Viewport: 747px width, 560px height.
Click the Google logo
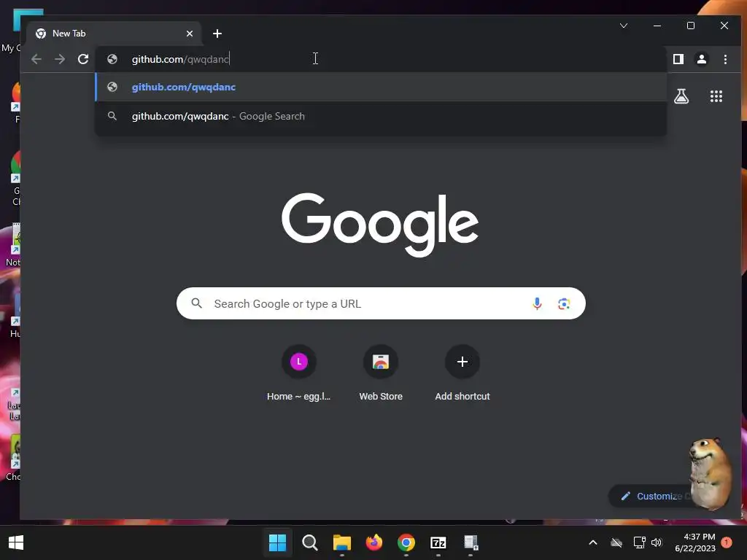380,224
